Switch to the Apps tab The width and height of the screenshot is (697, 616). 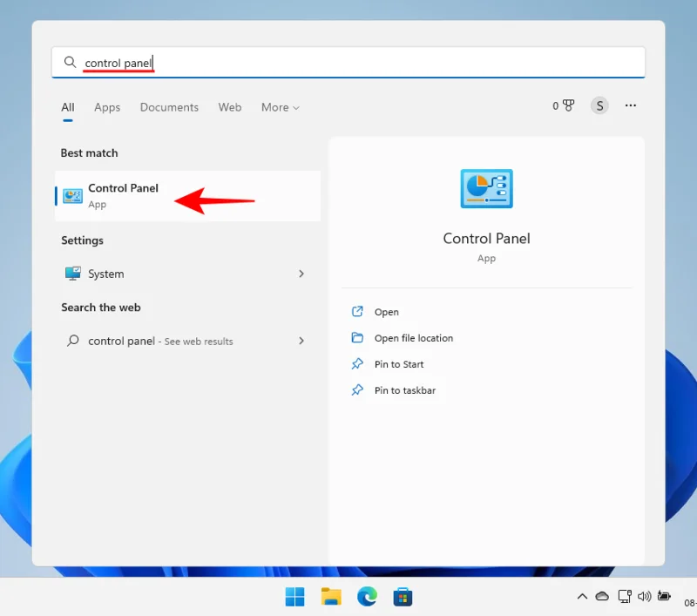[x=107, y=107]
